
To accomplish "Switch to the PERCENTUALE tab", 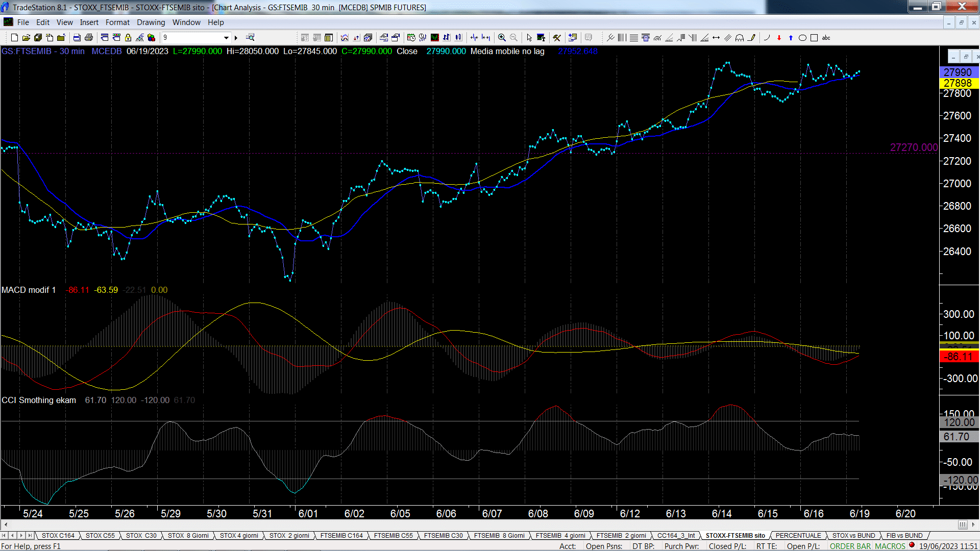I will [798, 535].
